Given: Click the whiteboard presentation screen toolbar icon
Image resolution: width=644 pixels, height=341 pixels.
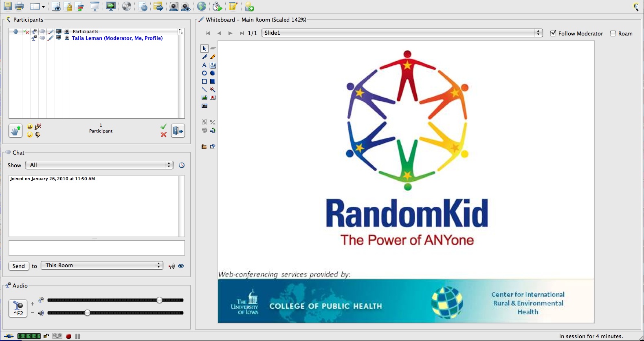Looking at the screenshot, I should click(x=95, y=7).
